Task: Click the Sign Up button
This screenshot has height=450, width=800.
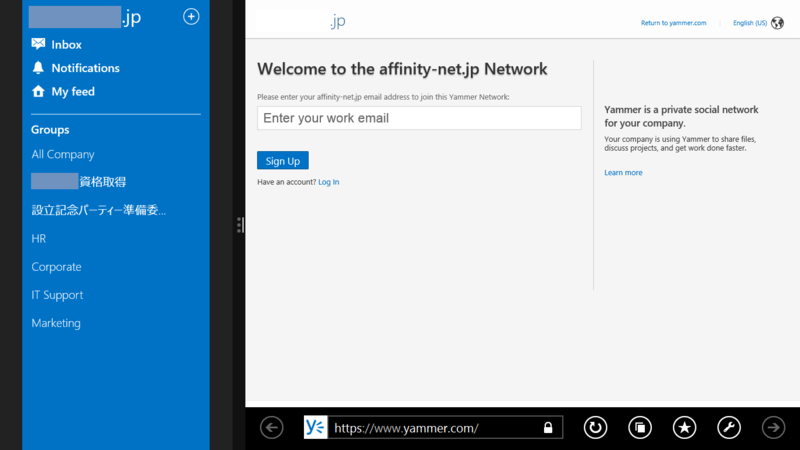Action: point(283,161)
